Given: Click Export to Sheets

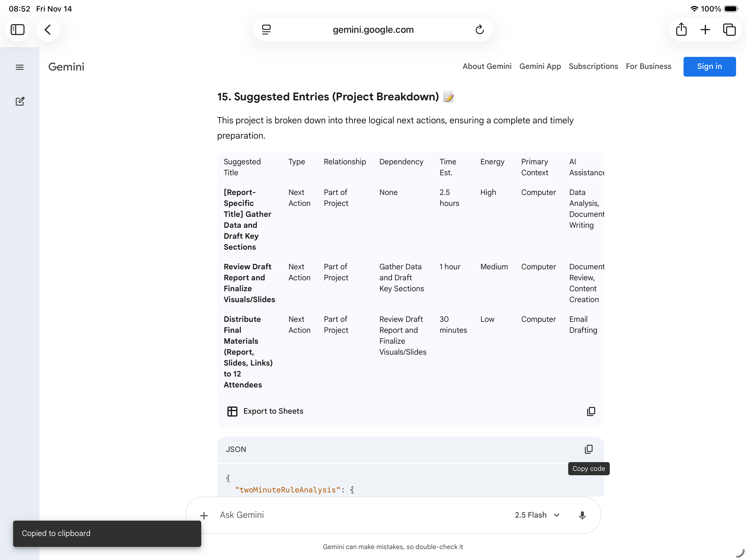Looking at the screenshot, I should point(265,411).
